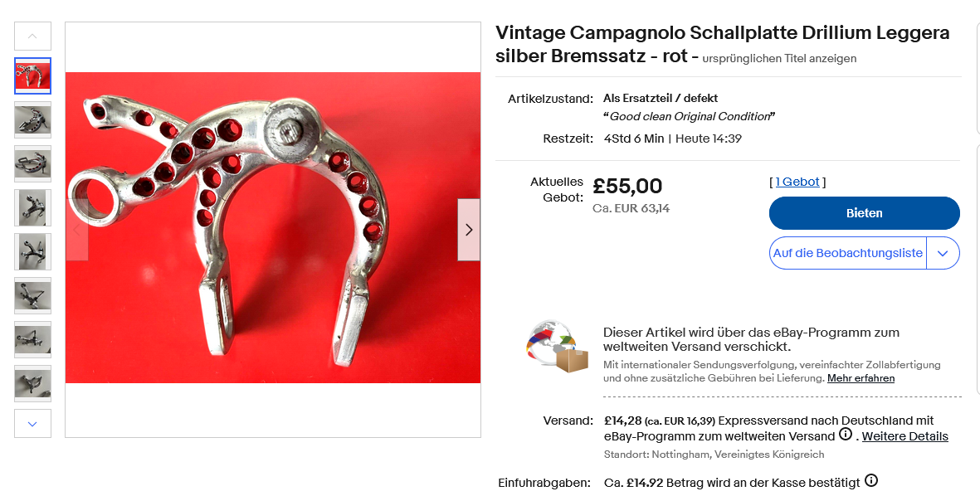980x496 pixels.
Task: Select the second thumbnail in the gallery
Action: (33, 119)
